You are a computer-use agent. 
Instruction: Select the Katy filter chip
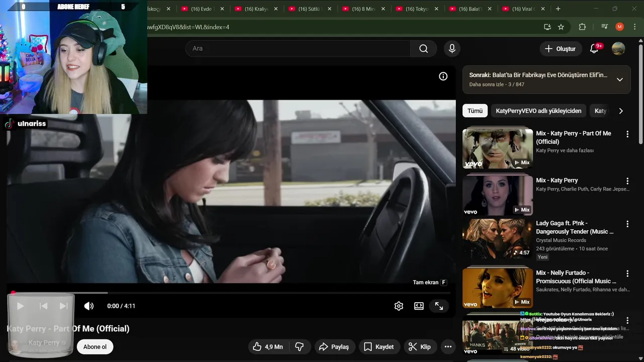(600, 111)
